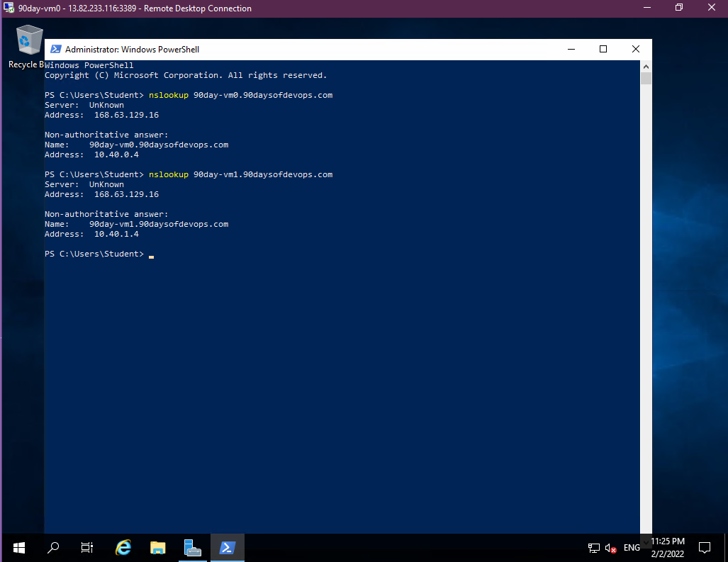The height and width of the screenshot is (562, 728).
Task: Open the clock showing 11:25 PM
Action: (x=667, y=547)
